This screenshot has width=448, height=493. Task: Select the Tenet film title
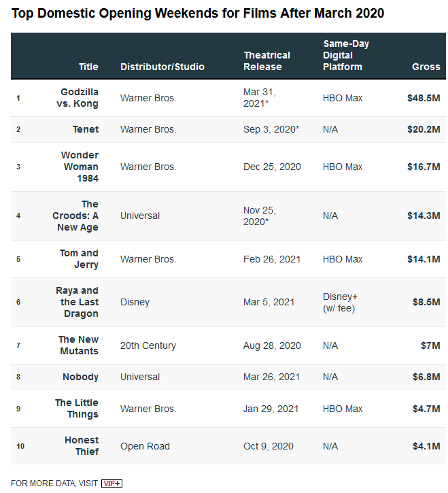[x=86, y=129]
